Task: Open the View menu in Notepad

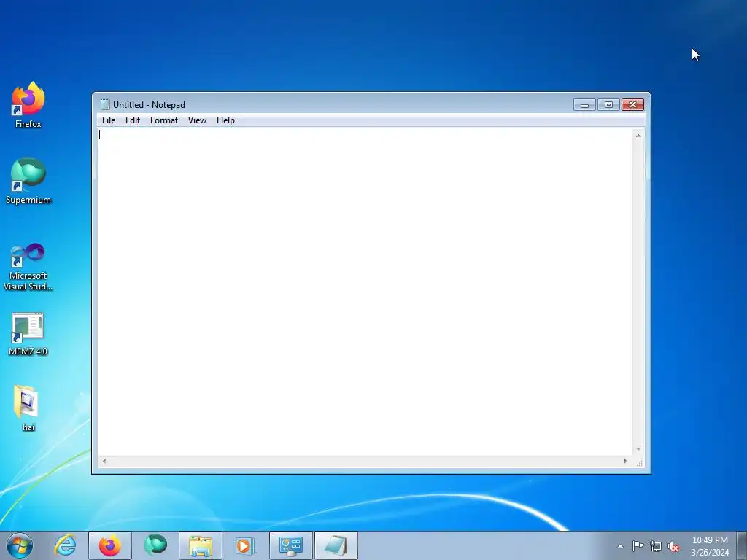Action: point(197,120)
